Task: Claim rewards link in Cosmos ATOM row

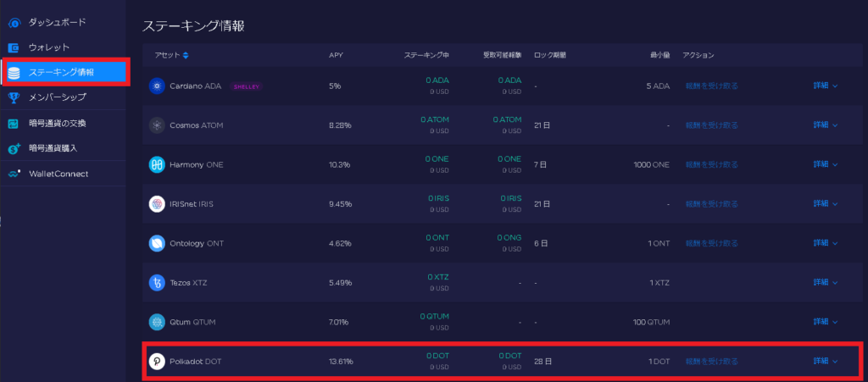Action: coord(711,125)
